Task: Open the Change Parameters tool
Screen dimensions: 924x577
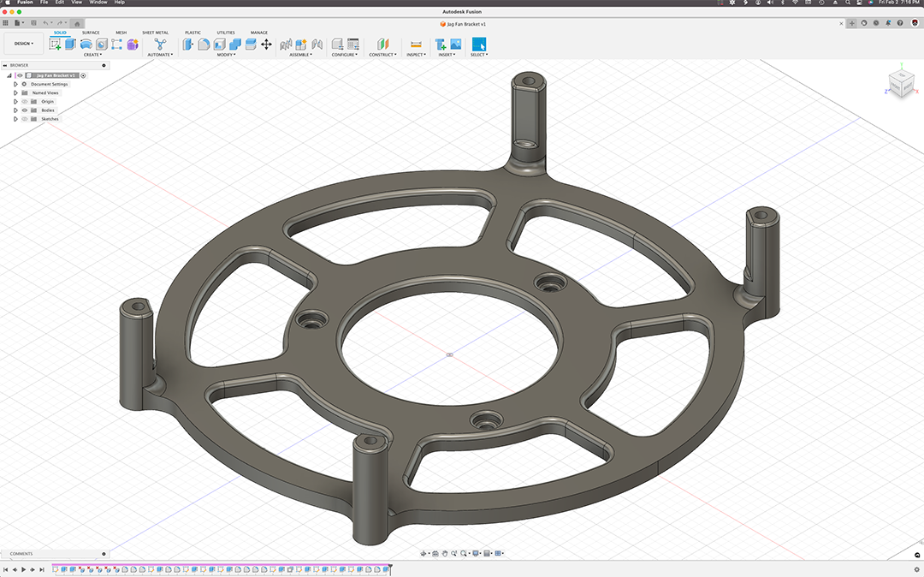Action: [x=353, y=45]
